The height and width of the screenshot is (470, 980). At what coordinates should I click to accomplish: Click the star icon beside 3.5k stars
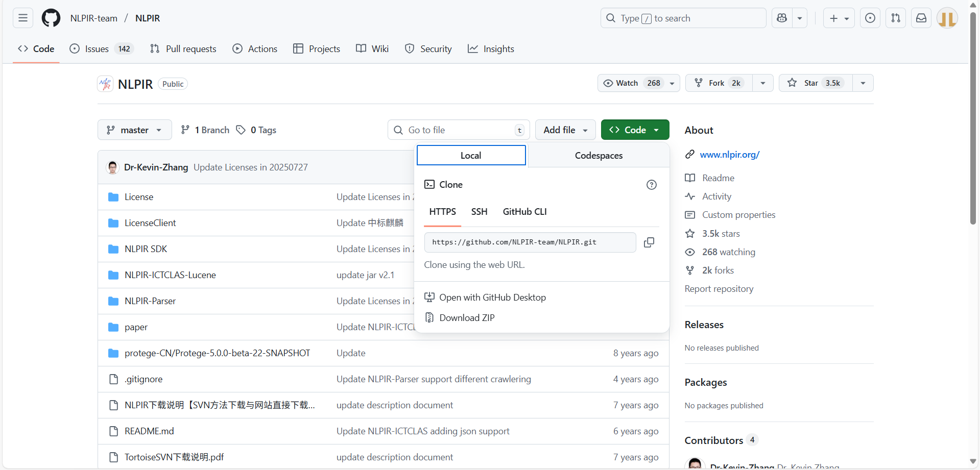(x=690, y=234)
